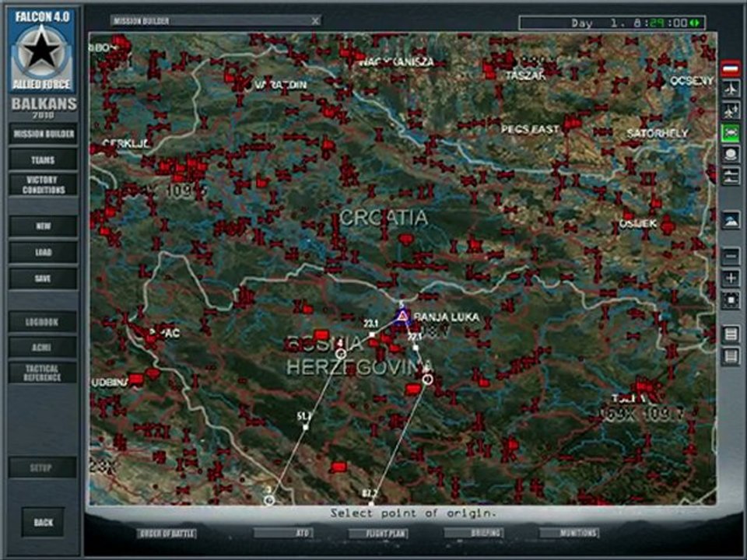Zoom out the map with minus icon
The image size is (747, 560).
(731, 257)
